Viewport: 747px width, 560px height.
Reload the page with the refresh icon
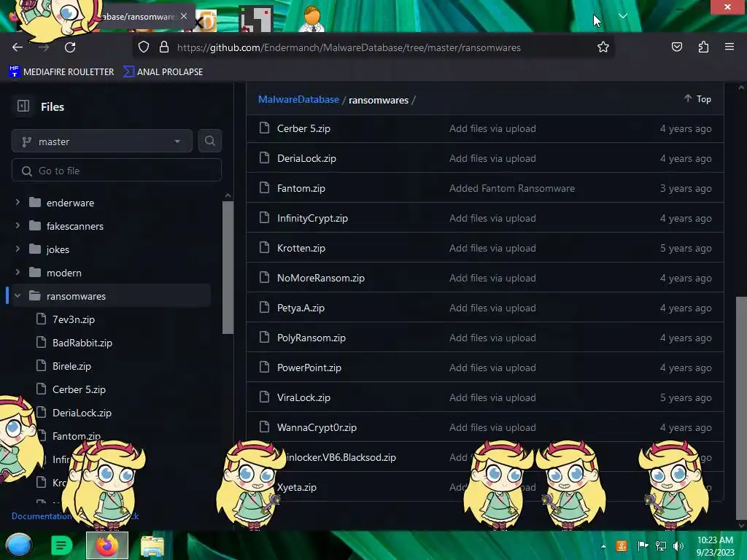click(x=70, y=47)
